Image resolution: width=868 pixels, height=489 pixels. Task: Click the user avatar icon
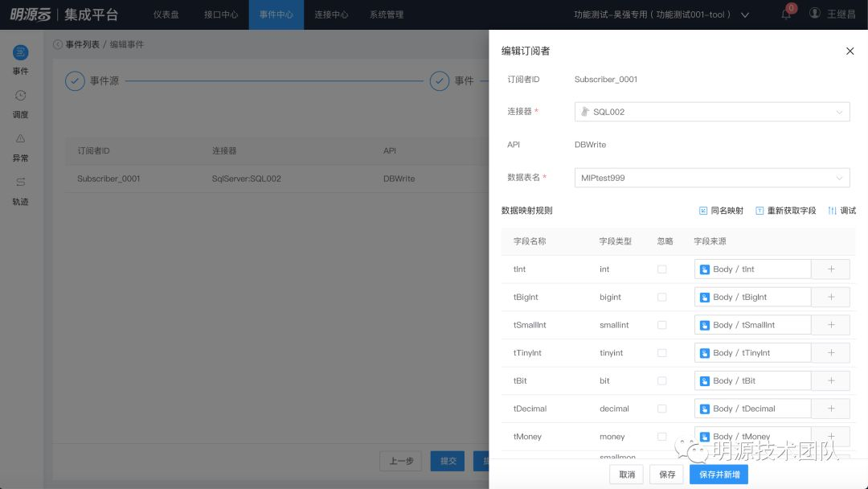[x=815, y=14]
